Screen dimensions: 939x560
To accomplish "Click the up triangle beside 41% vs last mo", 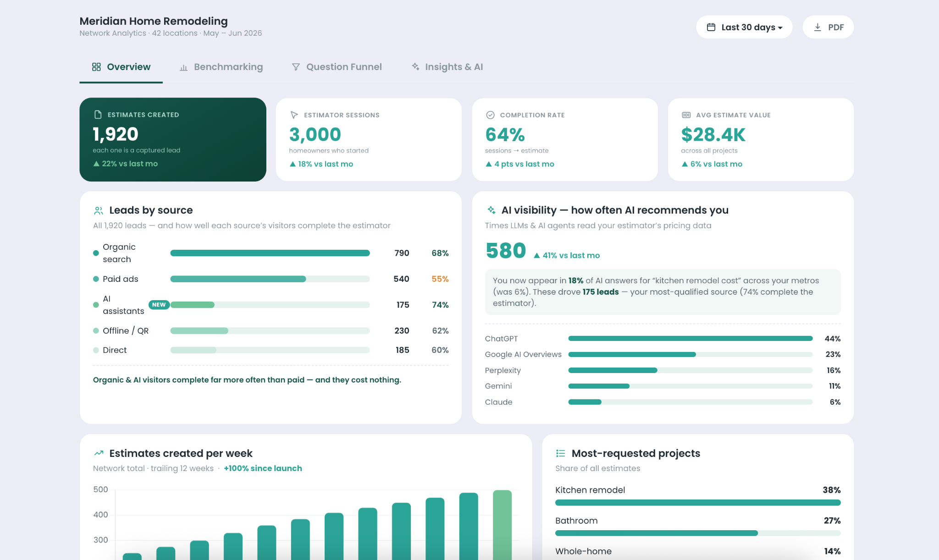I will click(536, 256).
